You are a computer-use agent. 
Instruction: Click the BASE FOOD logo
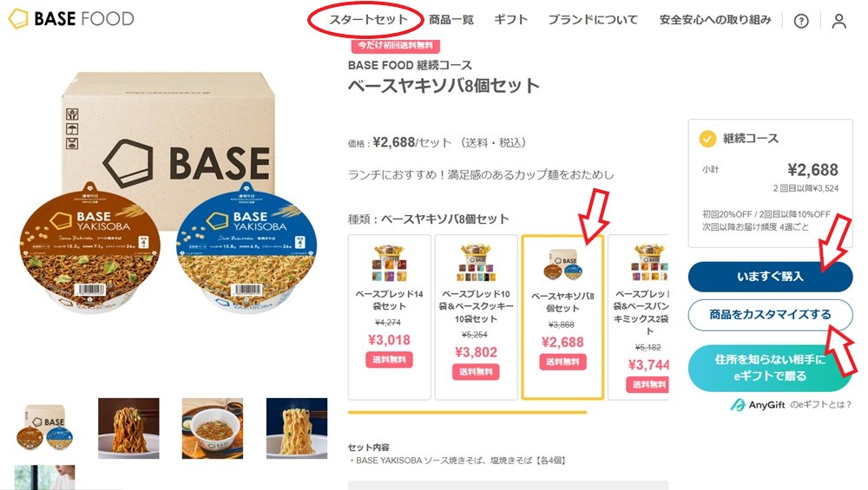click(x=71, y=19)
